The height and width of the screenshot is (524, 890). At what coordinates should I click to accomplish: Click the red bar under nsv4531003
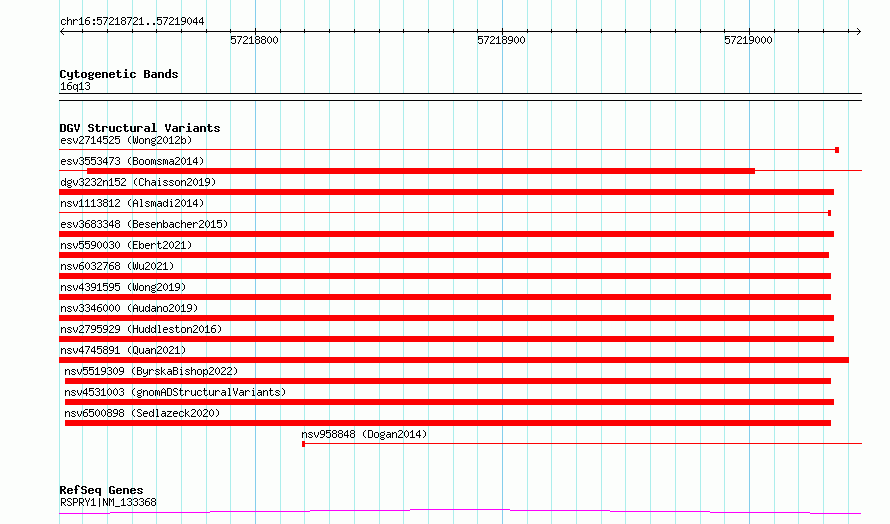tap(450, 402)
